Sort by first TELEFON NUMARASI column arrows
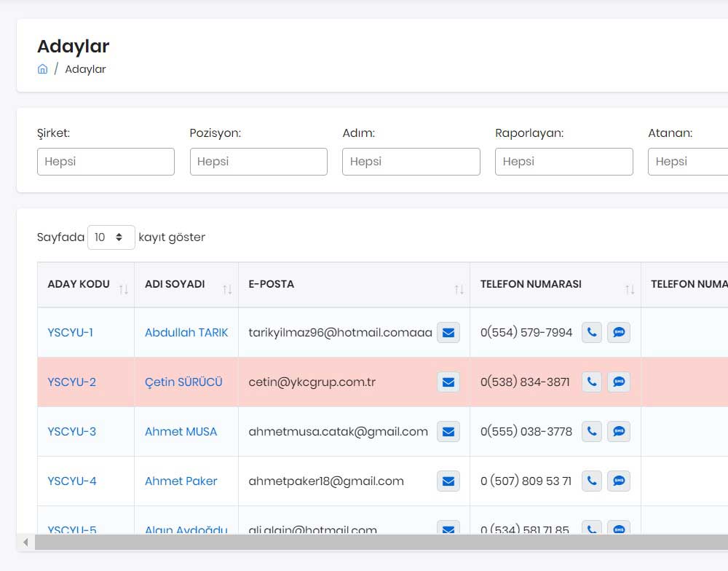The width and height of the screenshot is (728, 571). [630, 289]
